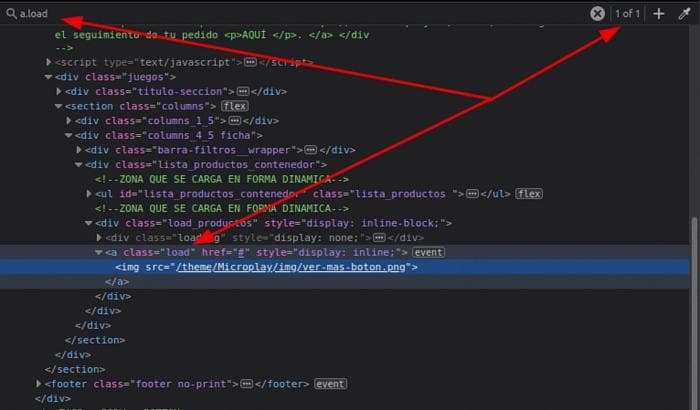Click the href # link value
The height and width of the screenshot is (410, 700).
(241, 253)
